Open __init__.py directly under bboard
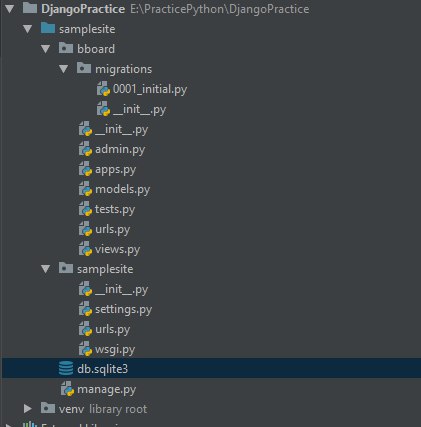Image resolution: width=421 pixels, height=427 pixels. 121,129
